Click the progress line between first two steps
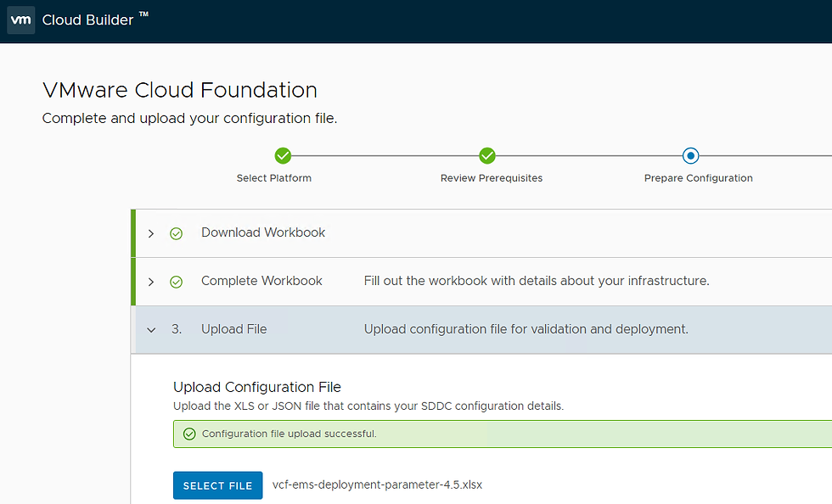Viewport: 832px width, 504px height. coord(385,156)
